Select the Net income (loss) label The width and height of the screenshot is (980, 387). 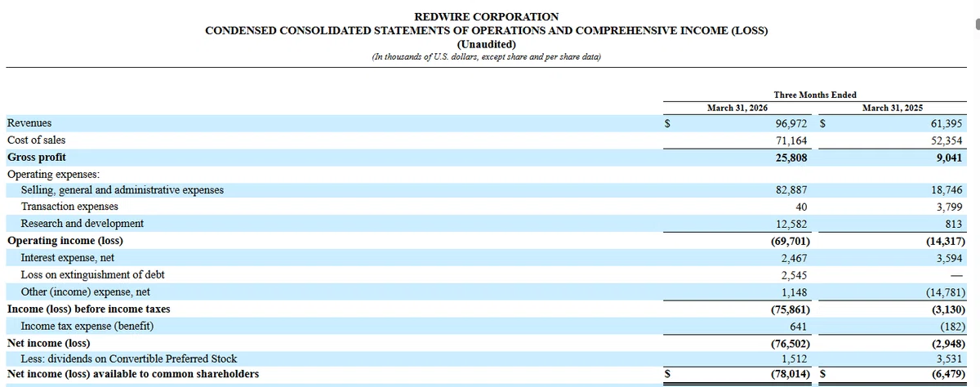click(x=48, y=343)
